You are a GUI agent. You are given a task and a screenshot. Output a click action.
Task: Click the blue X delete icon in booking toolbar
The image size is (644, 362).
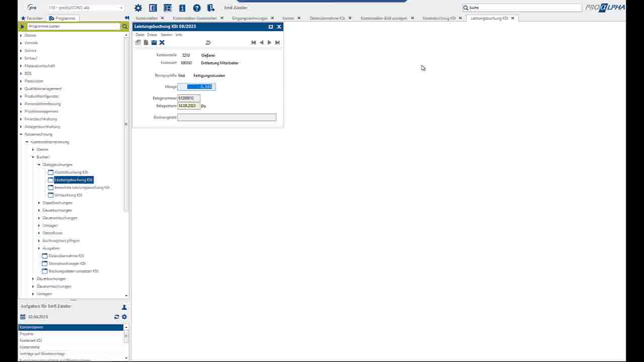pos(162,43)
